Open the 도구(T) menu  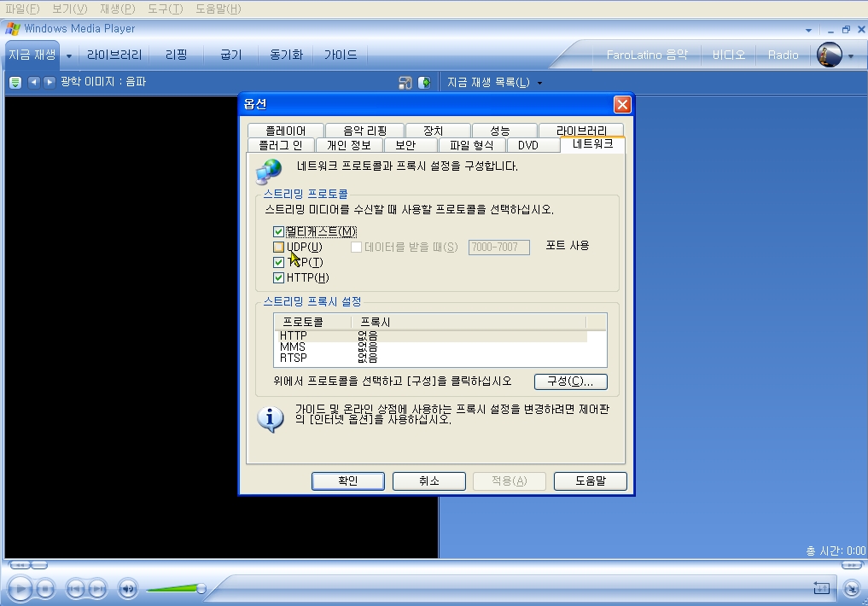tap(165, 9)
